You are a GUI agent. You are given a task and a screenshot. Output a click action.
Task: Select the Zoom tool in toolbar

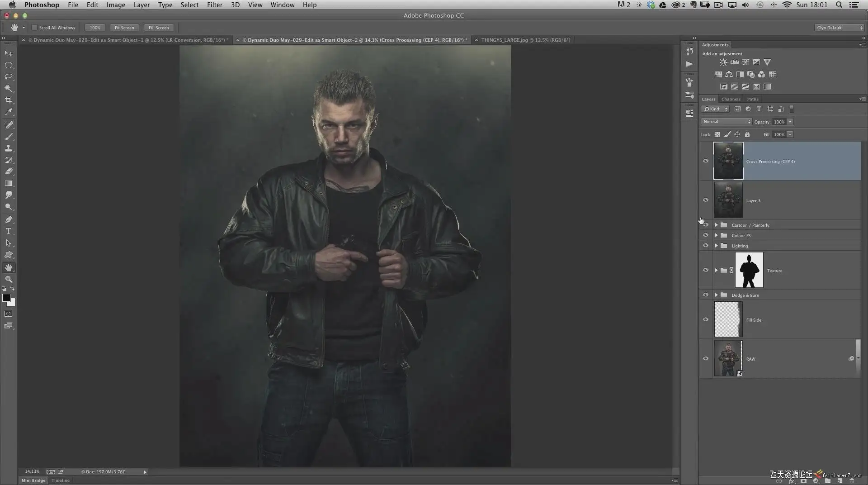point(9,279)
